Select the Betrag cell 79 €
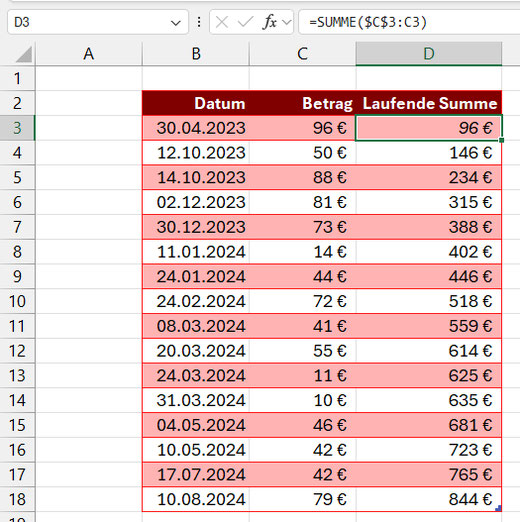Viewport: 520px width, 522px height. (302, 499)
